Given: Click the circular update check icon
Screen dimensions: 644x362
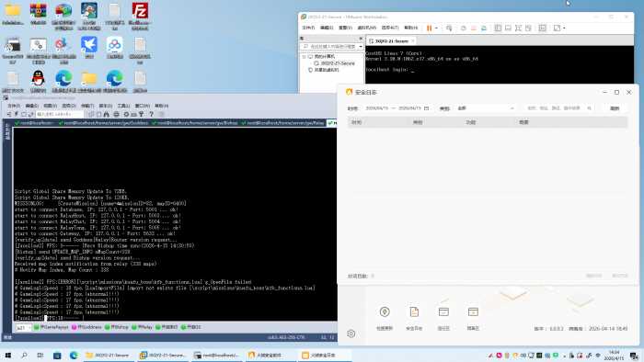Looking at the screenshot, I should 385,312.
